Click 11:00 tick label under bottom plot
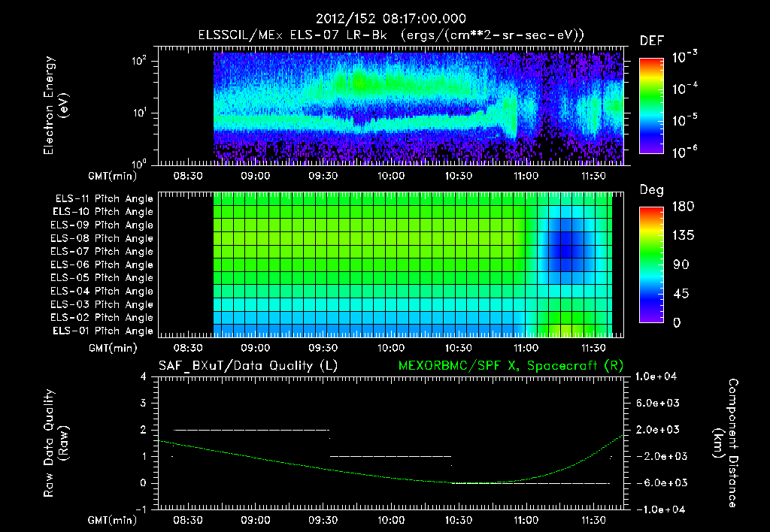The image size is (770, 532). click(526, 520)
